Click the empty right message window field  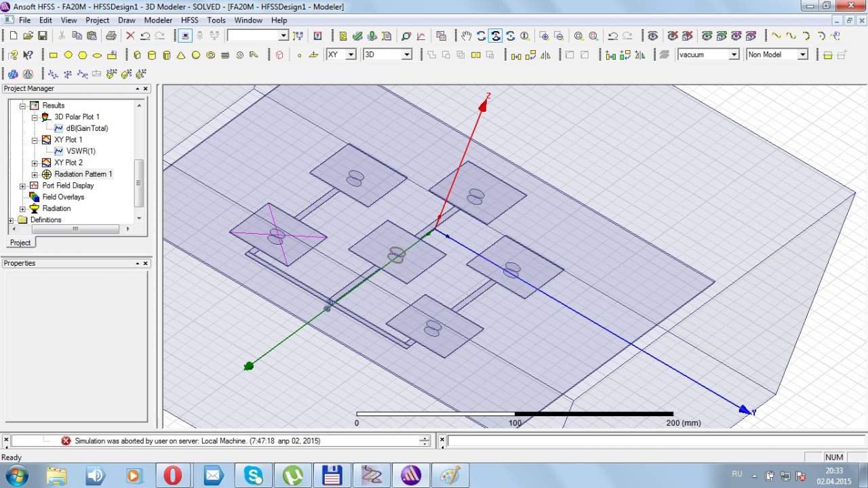tap(656, 441)
